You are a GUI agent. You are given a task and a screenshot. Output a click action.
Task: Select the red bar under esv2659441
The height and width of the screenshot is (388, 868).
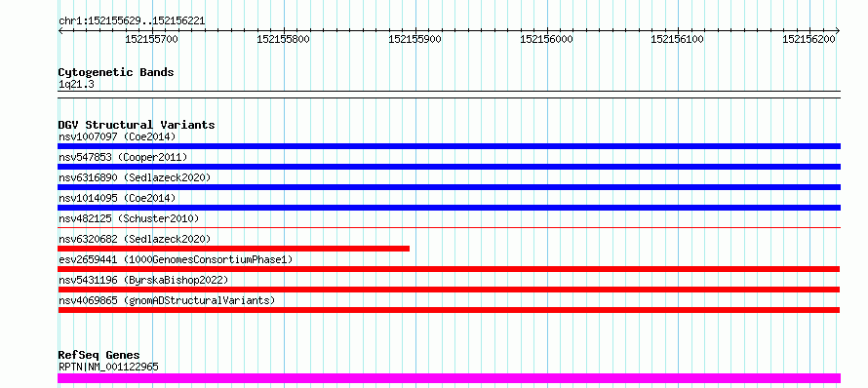click(x=449, y=269)
